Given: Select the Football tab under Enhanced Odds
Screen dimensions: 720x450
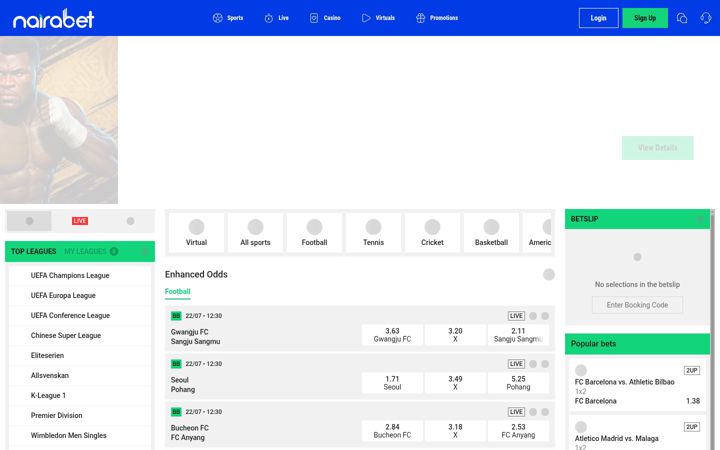Looking at the screenshot, I should [x=178, y=292].
